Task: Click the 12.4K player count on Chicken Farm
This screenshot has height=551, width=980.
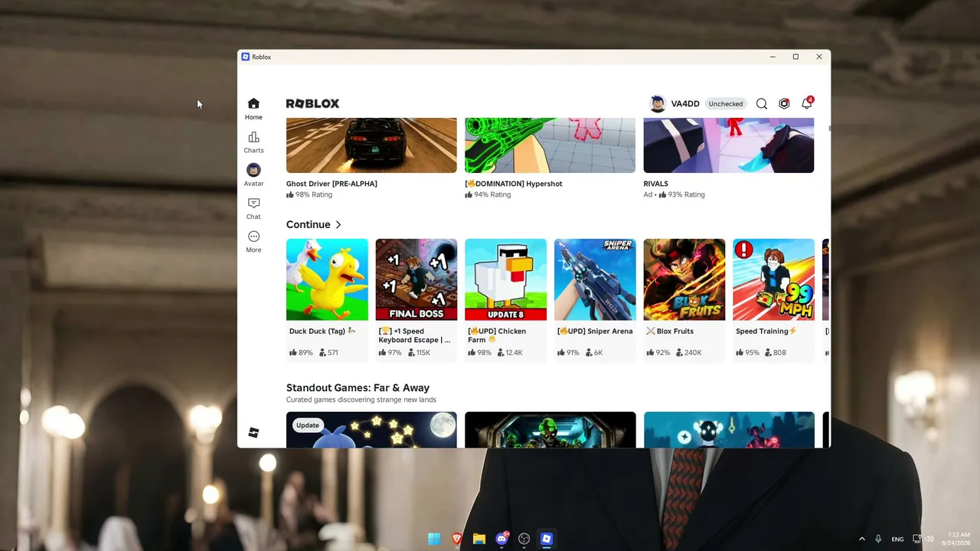Action: pyautogui.click(x=510, y=353)
